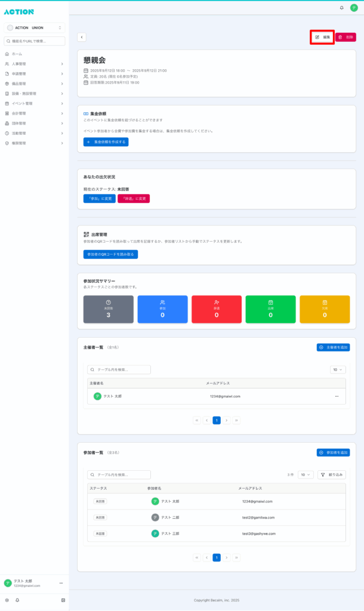The width and height of the screenshot is (364, 611).
Task: Expand the 会計管理 sidebar section
Action: pyautogui.click(x=35, y=113)
